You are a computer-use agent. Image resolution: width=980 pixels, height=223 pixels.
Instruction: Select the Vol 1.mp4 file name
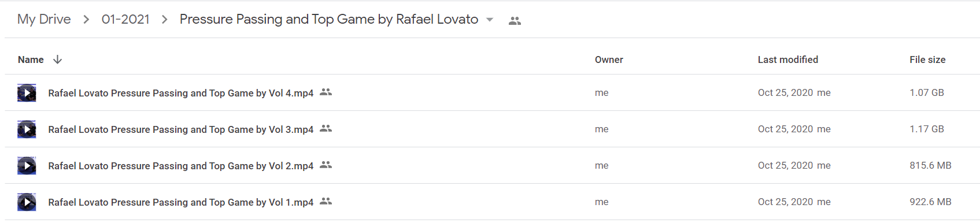181,202
